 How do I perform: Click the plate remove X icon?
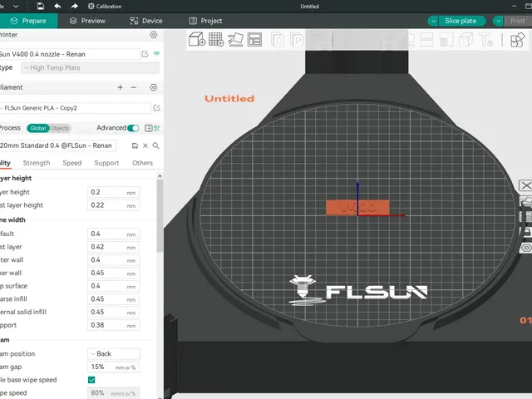526,185
